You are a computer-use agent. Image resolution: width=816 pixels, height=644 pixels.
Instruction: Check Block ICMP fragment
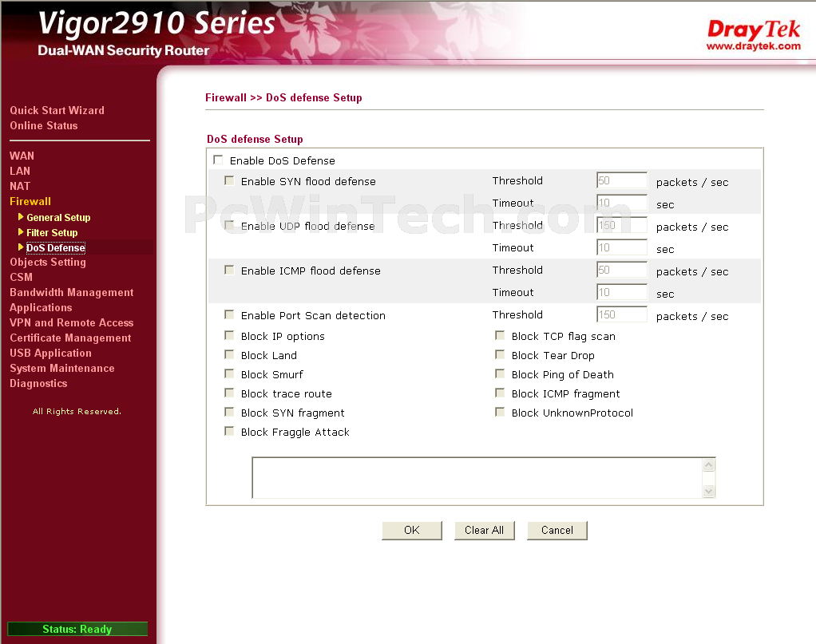(500, 393)
